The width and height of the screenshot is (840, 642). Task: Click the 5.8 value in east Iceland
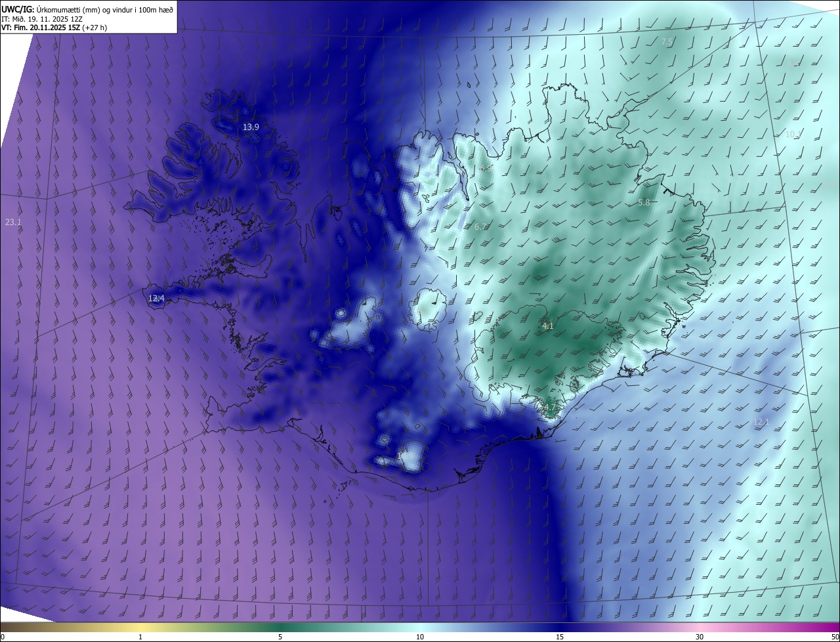tap(644, 203)
